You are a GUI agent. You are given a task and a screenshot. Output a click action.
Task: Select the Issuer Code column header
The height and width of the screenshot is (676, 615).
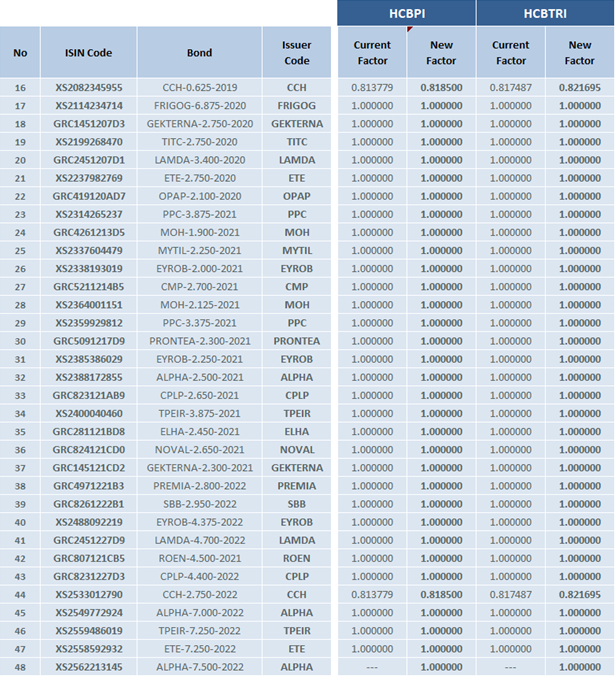[296, 53]
